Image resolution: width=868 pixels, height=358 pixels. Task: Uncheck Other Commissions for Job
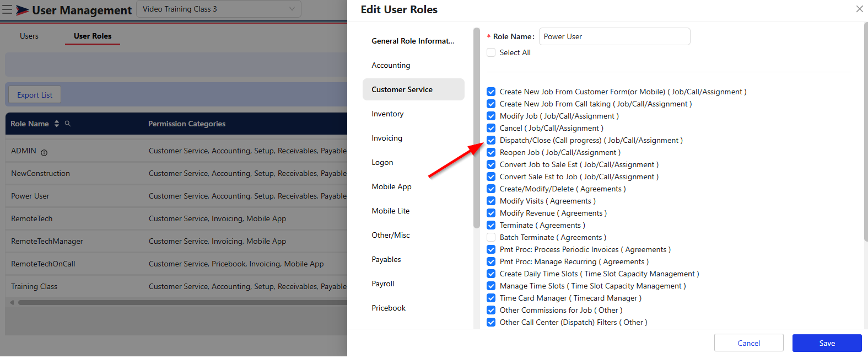pyautogui.click(x=491, y=310)
